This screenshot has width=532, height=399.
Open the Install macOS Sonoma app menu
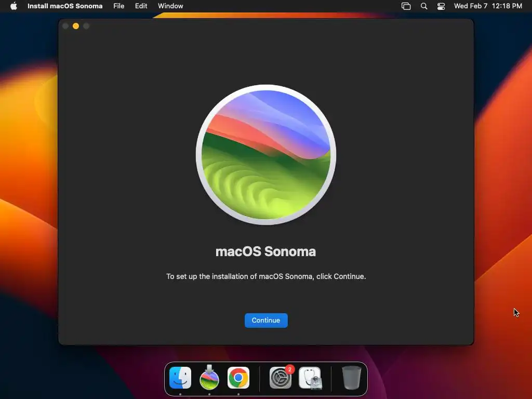pos(65,6)
